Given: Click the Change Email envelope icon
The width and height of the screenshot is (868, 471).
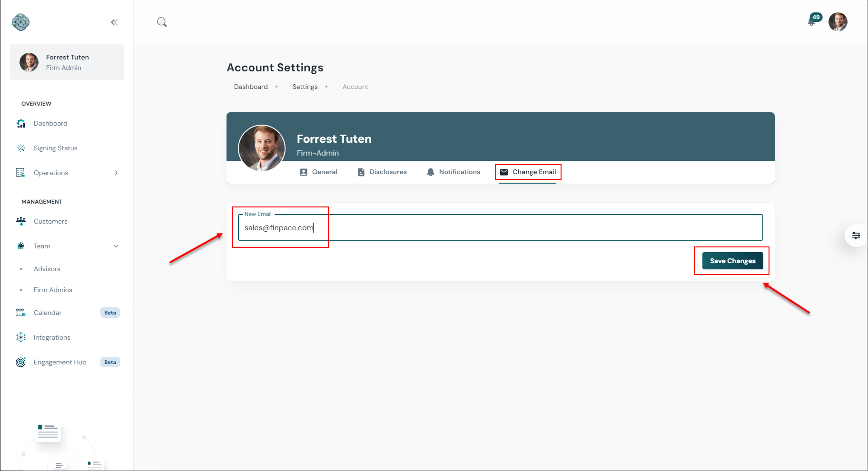Looking at the screenshot, I should [504, 172].
